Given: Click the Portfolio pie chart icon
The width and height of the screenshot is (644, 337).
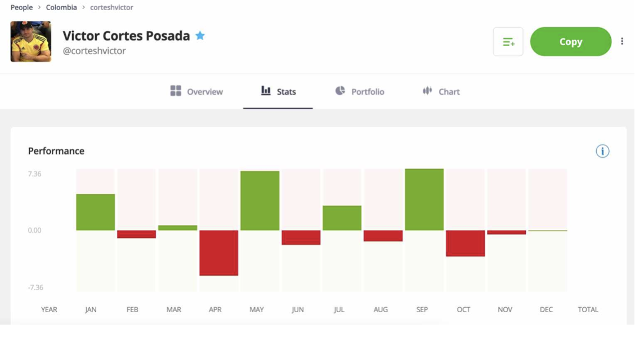Looking at the screenshot, I should (340, 91).
